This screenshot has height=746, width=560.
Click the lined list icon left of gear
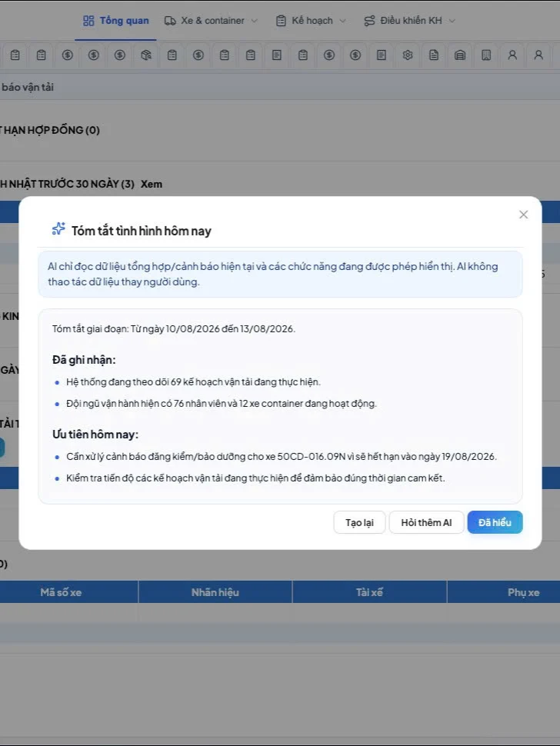click(382, 55)
